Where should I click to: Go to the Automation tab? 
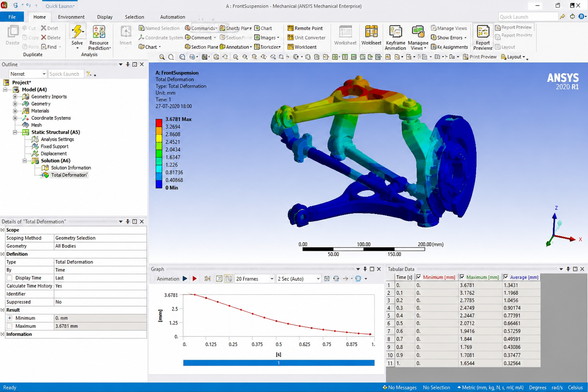tap(173, 17)
